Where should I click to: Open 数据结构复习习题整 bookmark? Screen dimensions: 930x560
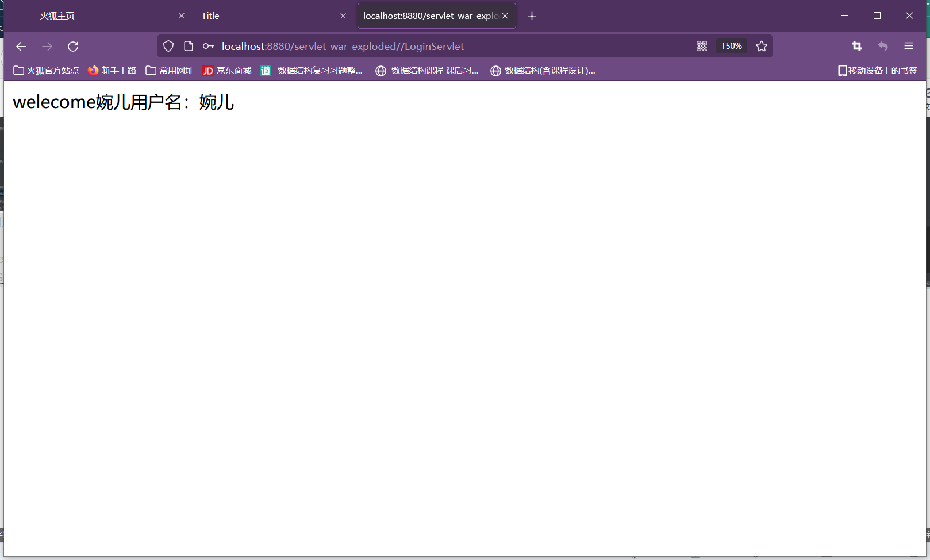312,71
